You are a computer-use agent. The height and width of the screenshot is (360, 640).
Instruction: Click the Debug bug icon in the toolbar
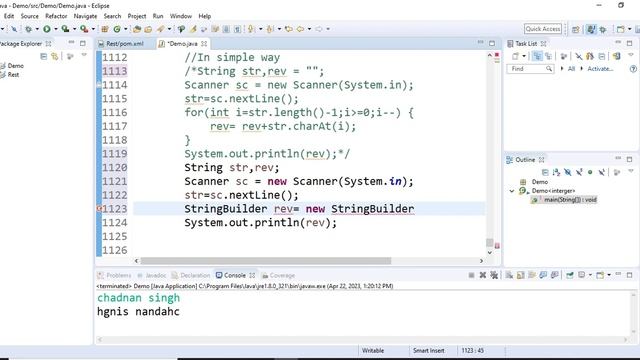[x=29, y=29]
